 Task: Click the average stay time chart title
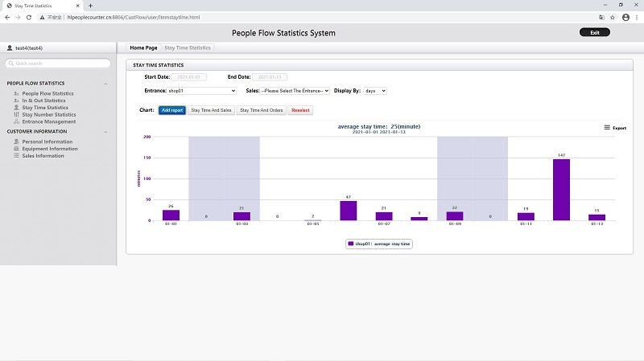[x=378, y=126]
